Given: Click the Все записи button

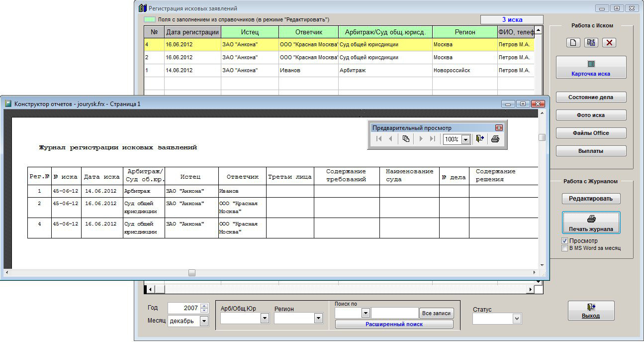Looking at the screenshot, I should tap(436, 313).
